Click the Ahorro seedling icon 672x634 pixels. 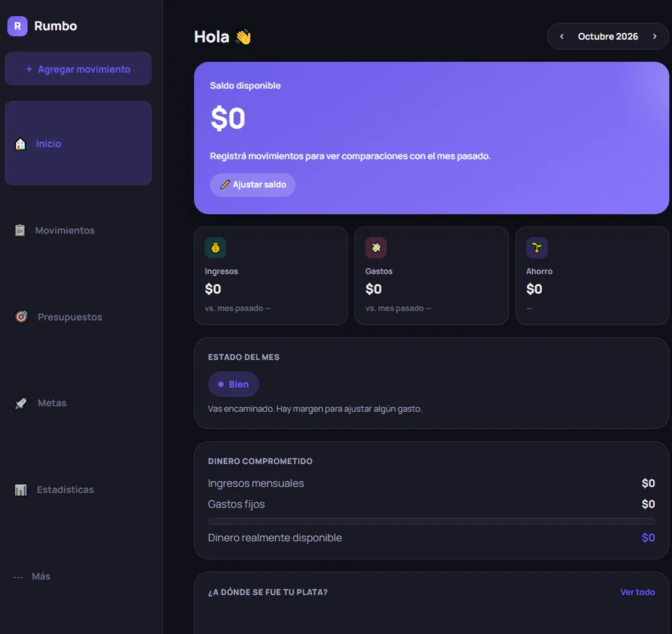click(x=536, y=248)
